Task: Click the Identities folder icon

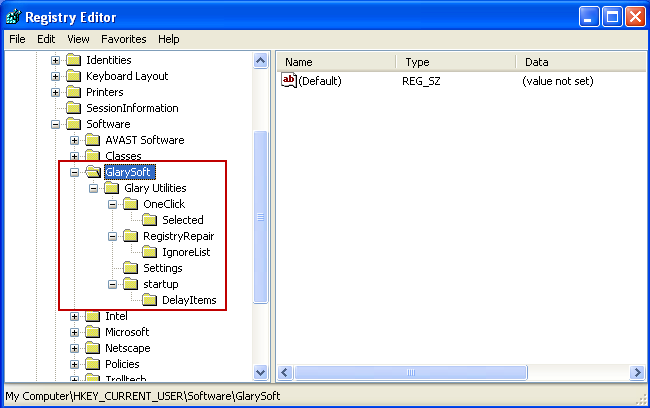Action: click(x=74, y=61)
